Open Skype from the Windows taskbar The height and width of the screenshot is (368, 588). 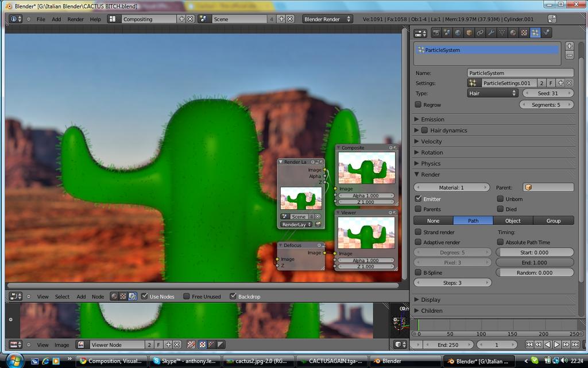coord(184,361)
